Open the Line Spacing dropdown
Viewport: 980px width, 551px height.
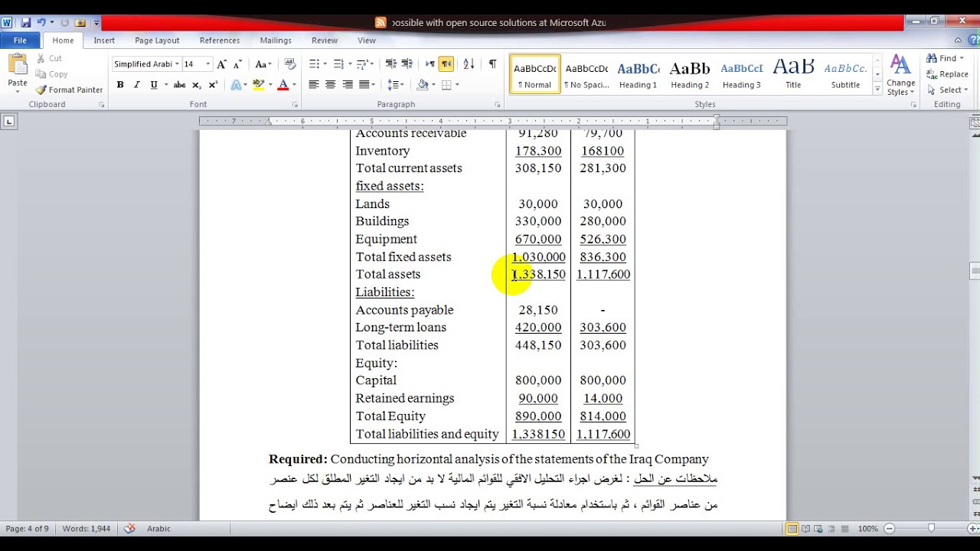tap(395, 85)
